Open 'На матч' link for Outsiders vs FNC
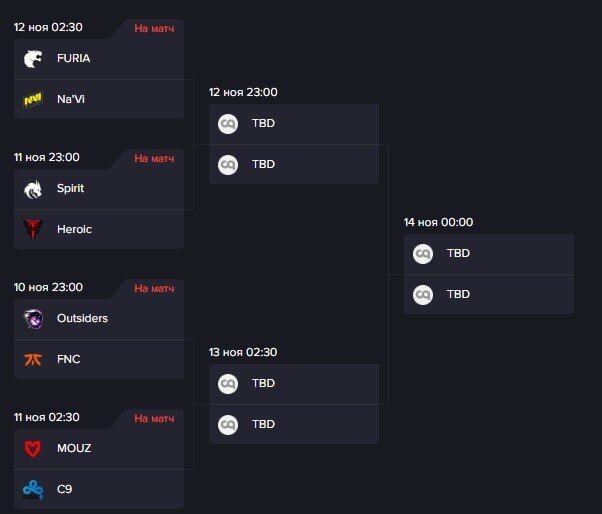The height and width of the screenshot is (514, 602). point(154,288)
